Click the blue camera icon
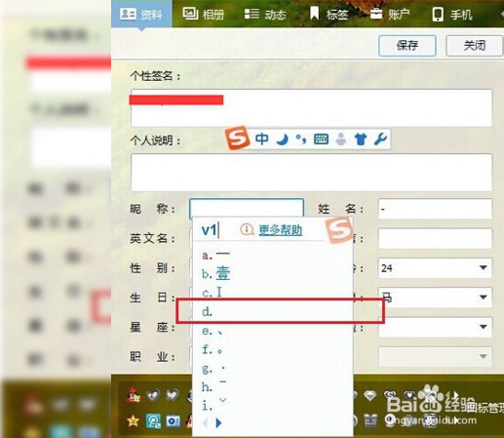Viewport: 504px width, 438px height. coord(173,421)
